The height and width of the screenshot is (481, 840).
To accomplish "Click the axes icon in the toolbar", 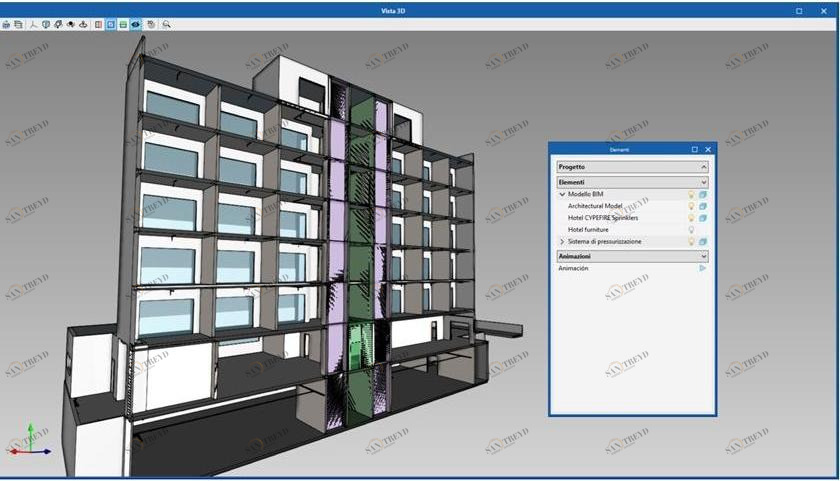I will 33,23.
